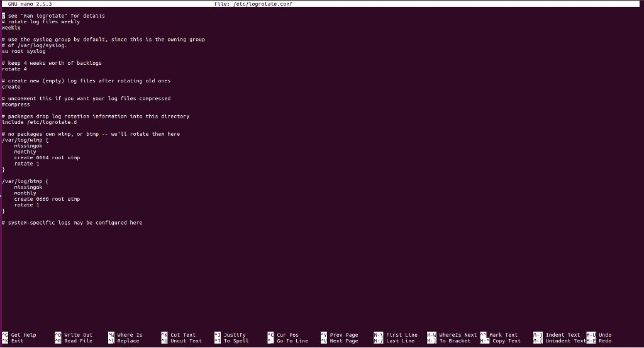This screenshot has width=644, height=348.
Task: Click the Indent Text shortcut label
Action: [563, 335]
